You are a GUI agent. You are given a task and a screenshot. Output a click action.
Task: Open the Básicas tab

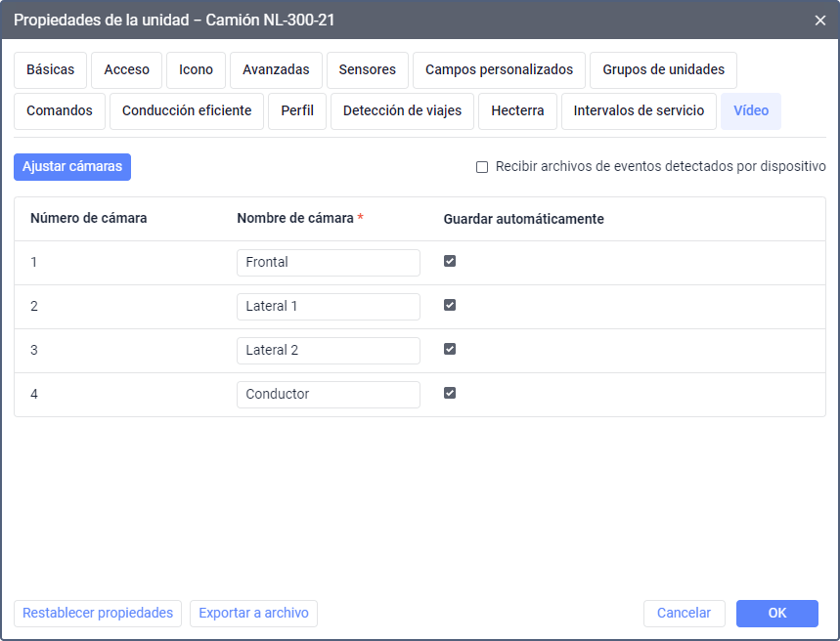tap(50, 70)
